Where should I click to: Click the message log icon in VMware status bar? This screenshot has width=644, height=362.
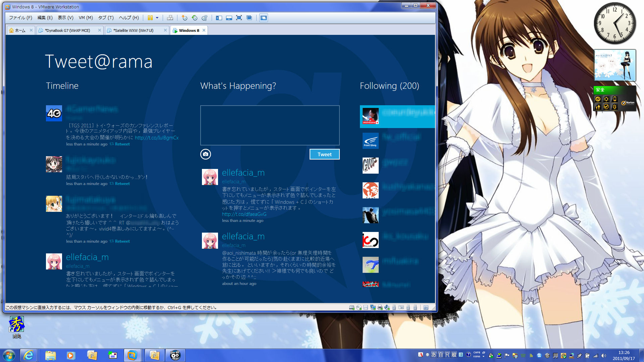click(x=426, y=307)
